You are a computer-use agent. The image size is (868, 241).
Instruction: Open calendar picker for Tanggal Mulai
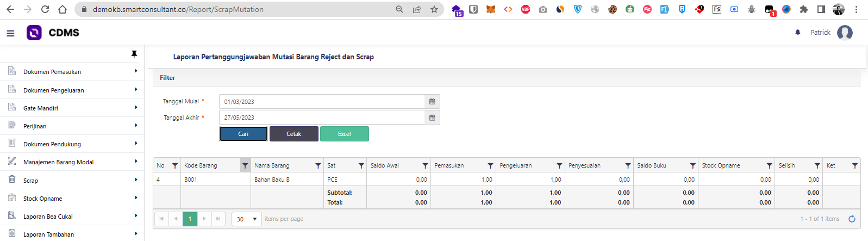pyautogui.click(x=432, y=102)
